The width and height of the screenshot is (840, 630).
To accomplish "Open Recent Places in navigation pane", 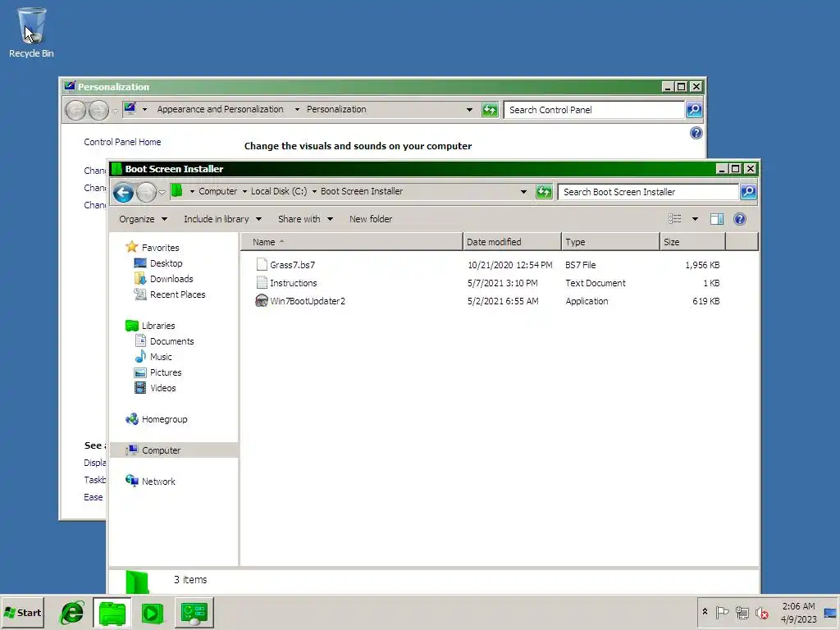I will 177,294.
